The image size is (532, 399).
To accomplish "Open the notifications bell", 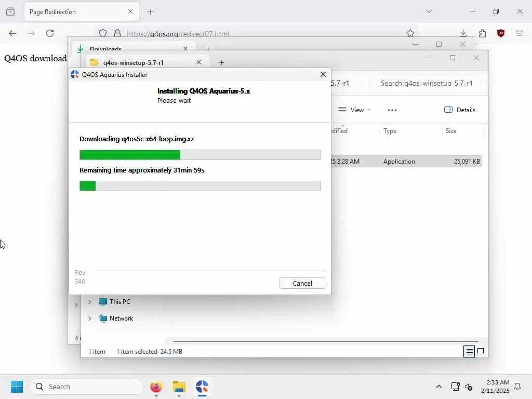I will click(517, 387).
